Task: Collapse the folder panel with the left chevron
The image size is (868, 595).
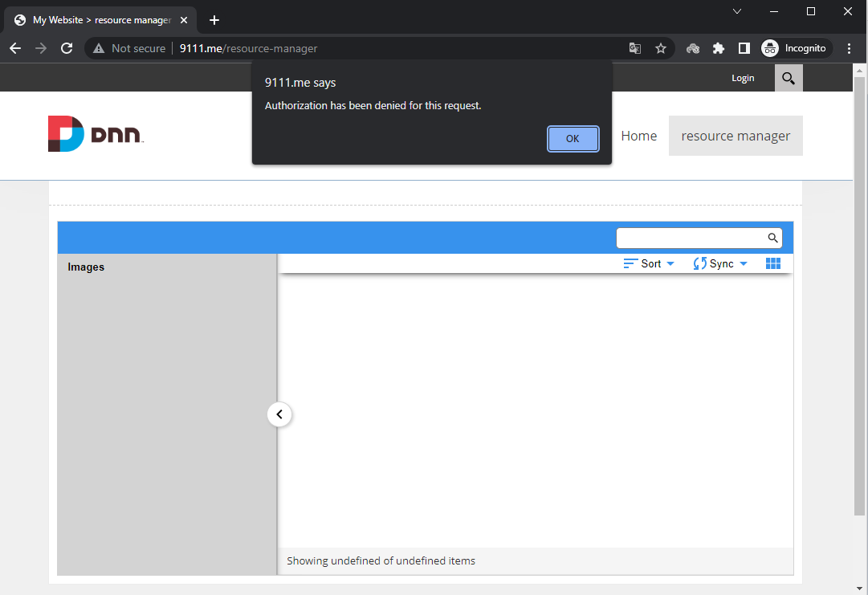Action: [x=279, y=414]
